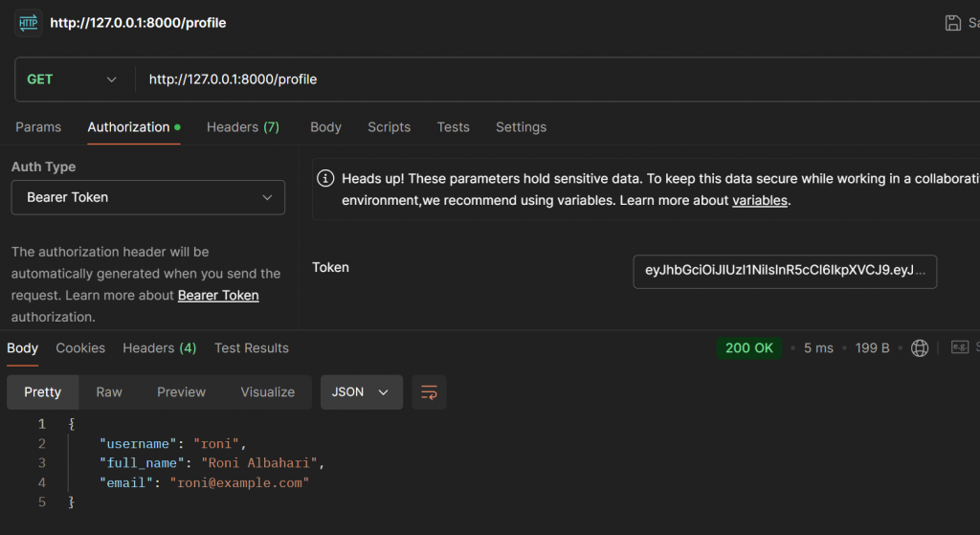Open the response Cookies tab

[80, 348]
